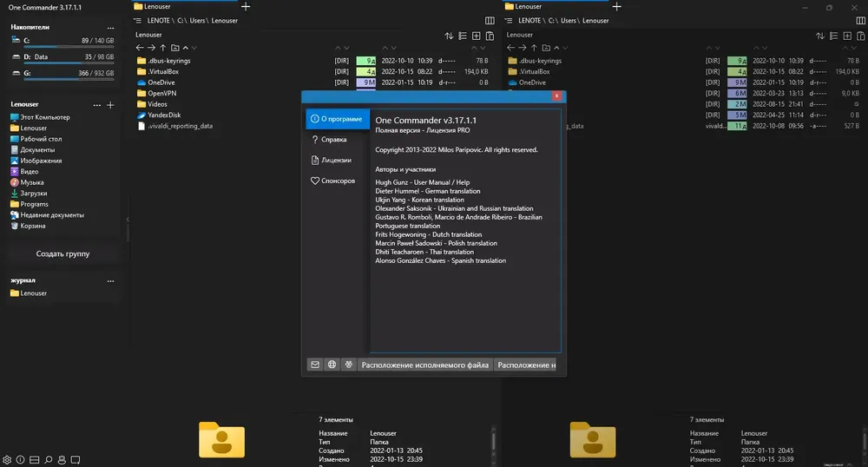Screen dimensions: 868x467
Task: Go back in left pane navigation
Action: click(x=140, y=48)
